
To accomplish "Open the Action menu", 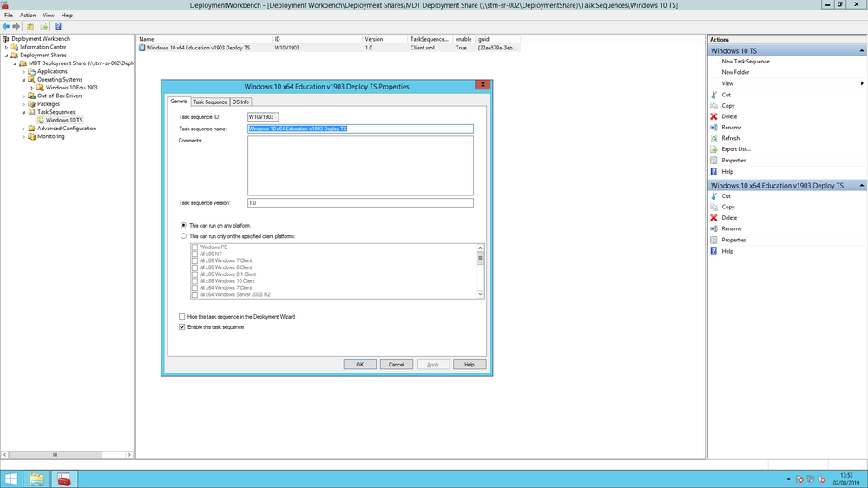I will click(x=28, y=16).
